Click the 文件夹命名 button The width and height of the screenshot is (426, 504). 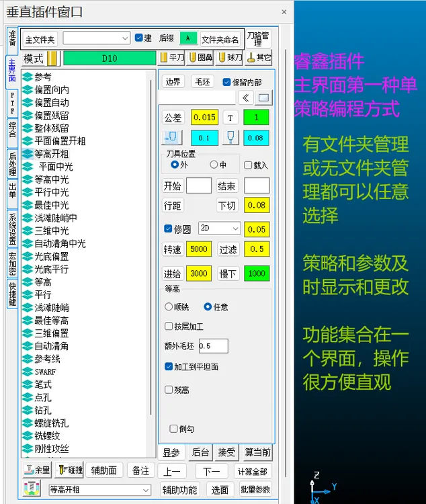tap(220, 40)
